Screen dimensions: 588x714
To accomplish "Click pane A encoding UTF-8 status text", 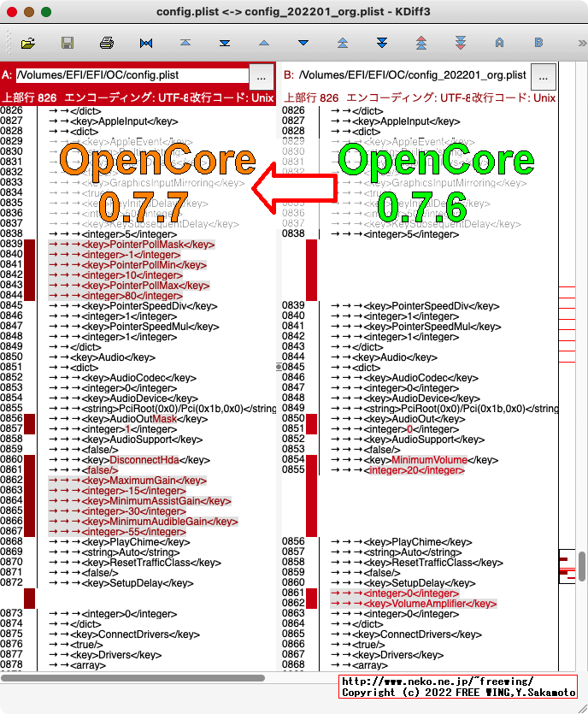I will coord(126,97).
